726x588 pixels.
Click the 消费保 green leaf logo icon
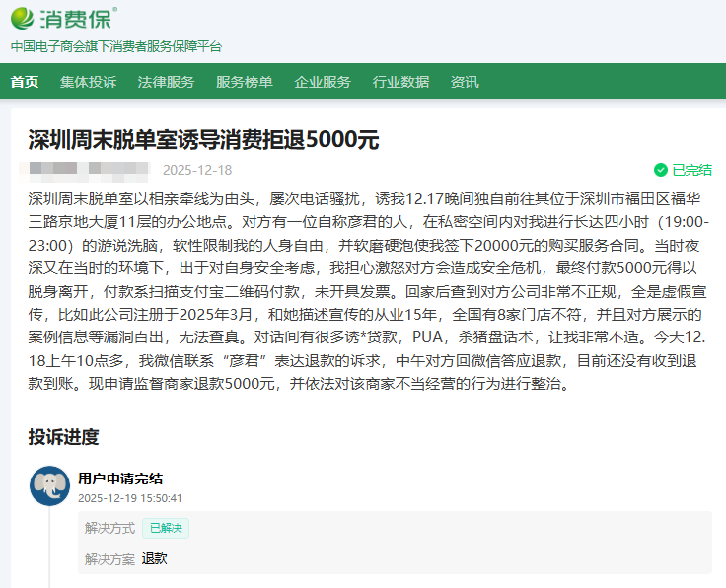click(23, 19)
